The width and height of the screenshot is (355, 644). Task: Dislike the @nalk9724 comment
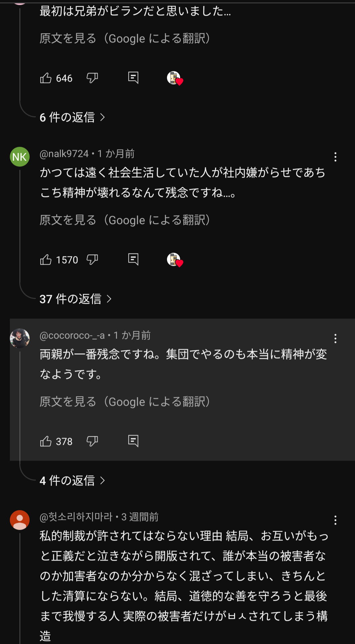[x=92, y=260]
